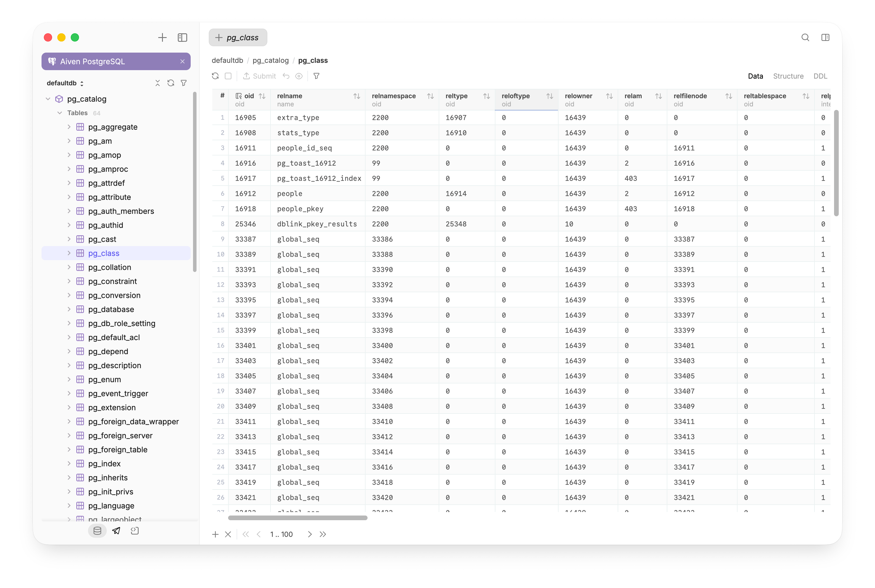Click the sidebar vertical scrollbar
Viewport: 875px width, 588px height.
[x=195, y=182]
